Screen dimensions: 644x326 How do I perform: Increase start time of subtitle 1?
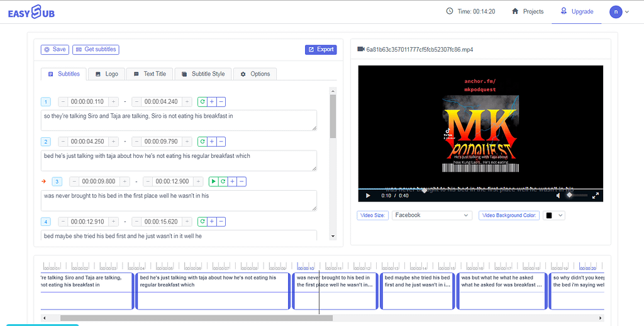[x=114, y=101]
